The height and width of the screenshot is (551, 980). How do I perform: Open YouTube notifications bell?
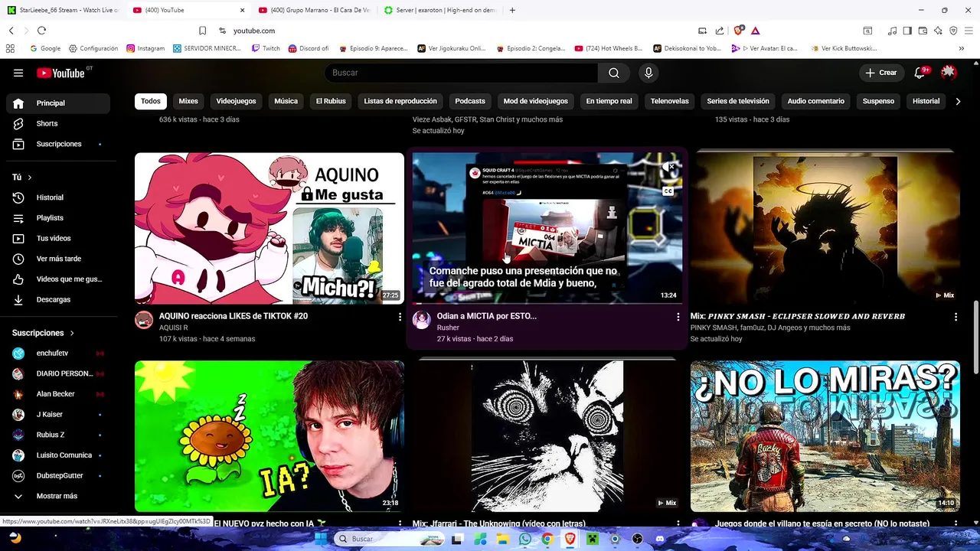tap(920, 73)
